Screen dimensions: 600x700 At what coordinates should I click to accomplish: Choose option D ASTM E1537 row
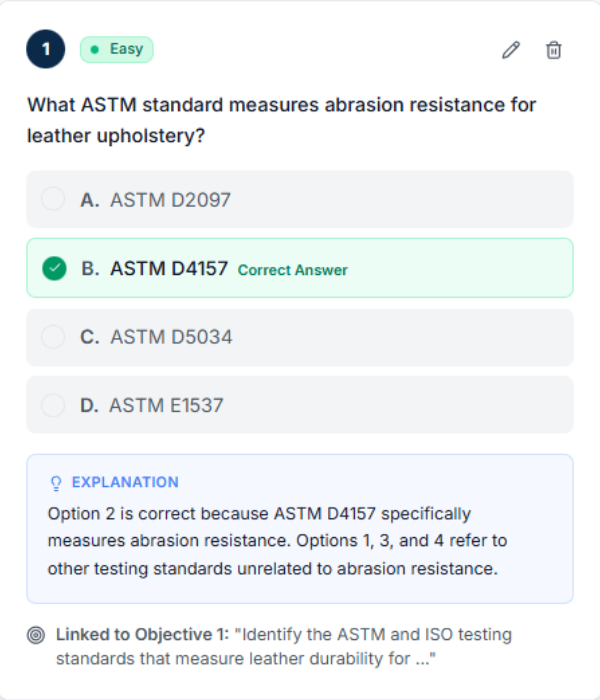(300, 405)
